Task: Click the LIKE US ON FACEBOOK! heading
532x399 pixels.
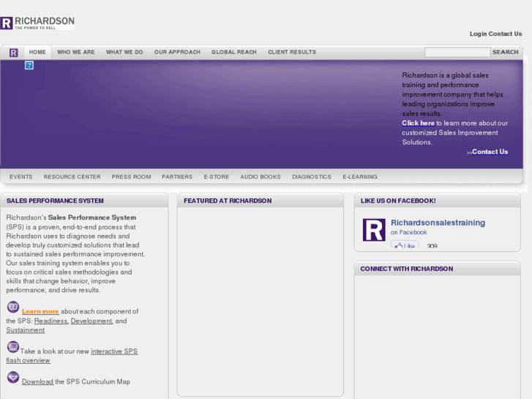Action: pyautogui.click(x=398, y=201)
